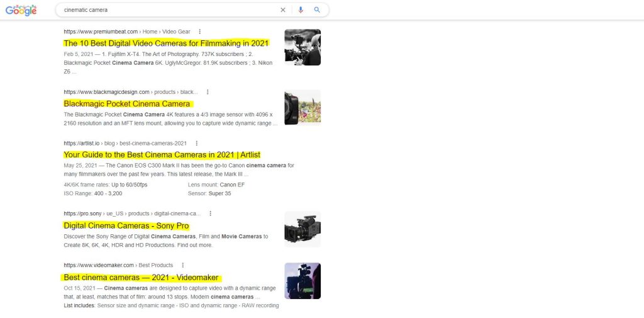Click premiumbeat result thumbnail image
The image size is (644, 318).
coord(303,47)
